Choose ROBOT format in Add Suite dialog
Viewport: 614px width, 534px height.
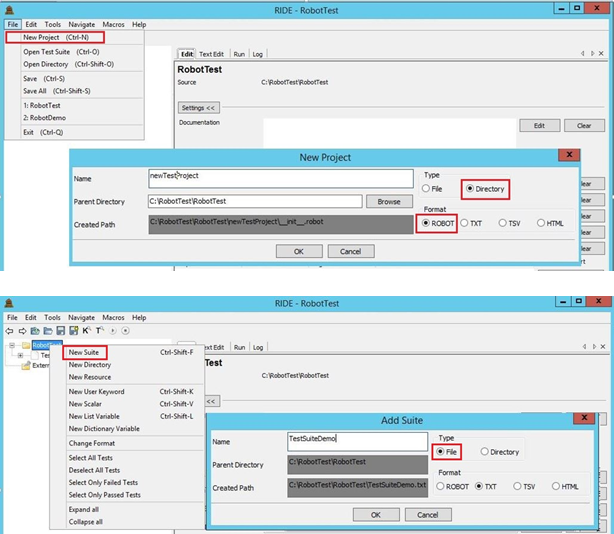point(453,486)
